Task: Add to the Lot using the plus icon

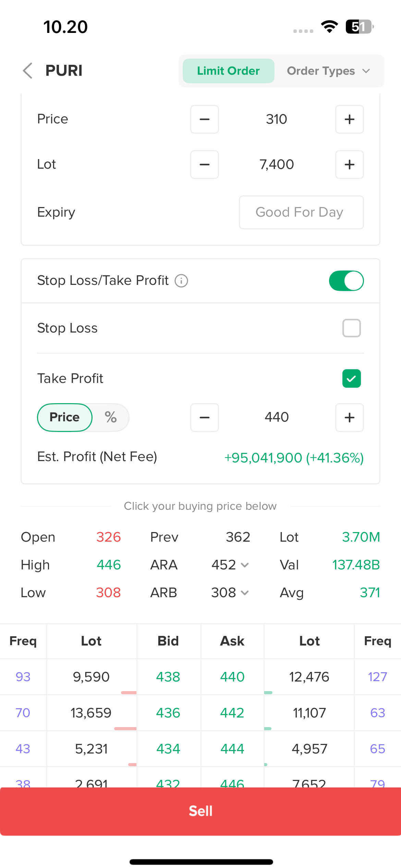Action: [x=349, y=165]
